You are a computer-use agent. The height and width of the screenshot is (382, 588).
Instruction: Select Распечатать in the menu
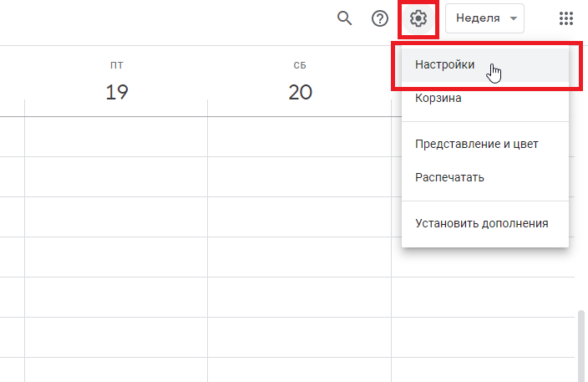(x=485, y=177)
